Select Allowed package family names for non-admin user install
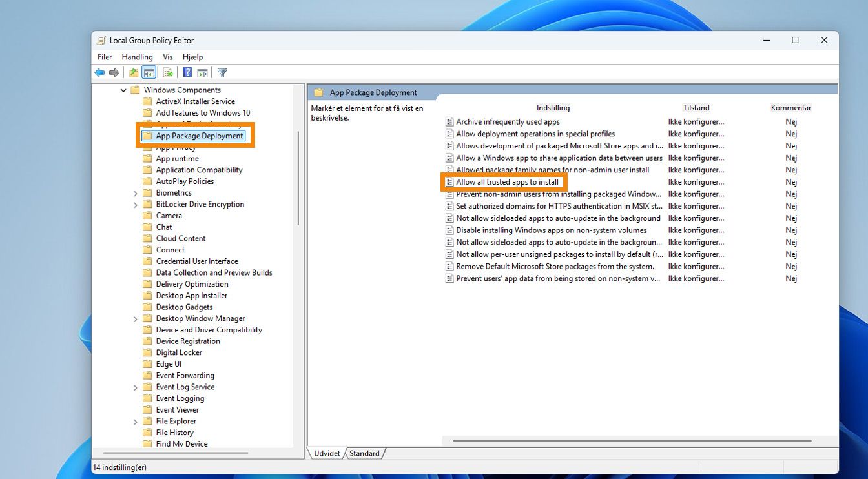 (x=553, y=170)
